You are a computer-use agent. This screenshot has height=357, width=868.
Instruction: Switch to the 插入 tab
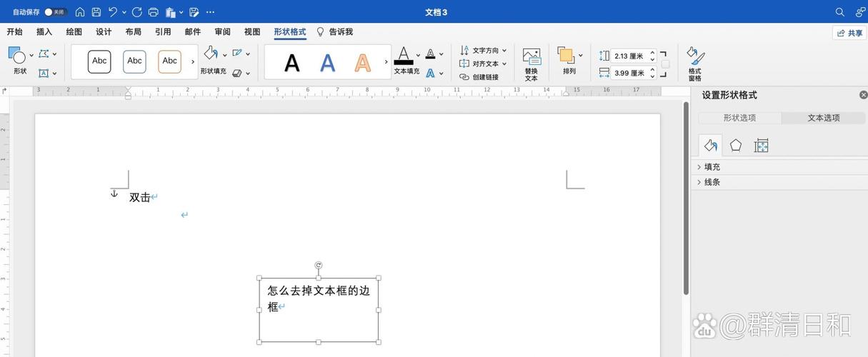point(44,32)
